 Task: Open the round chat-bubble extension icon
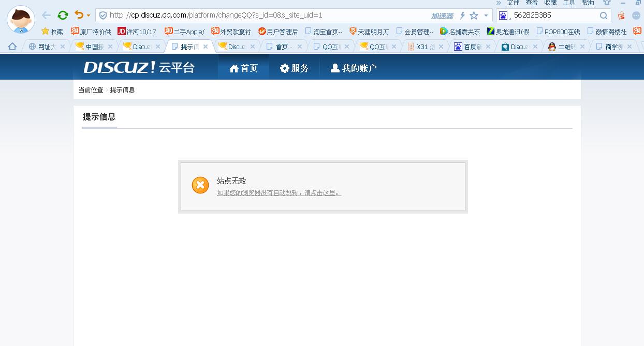pyautogui.click(x=636, y=16)
